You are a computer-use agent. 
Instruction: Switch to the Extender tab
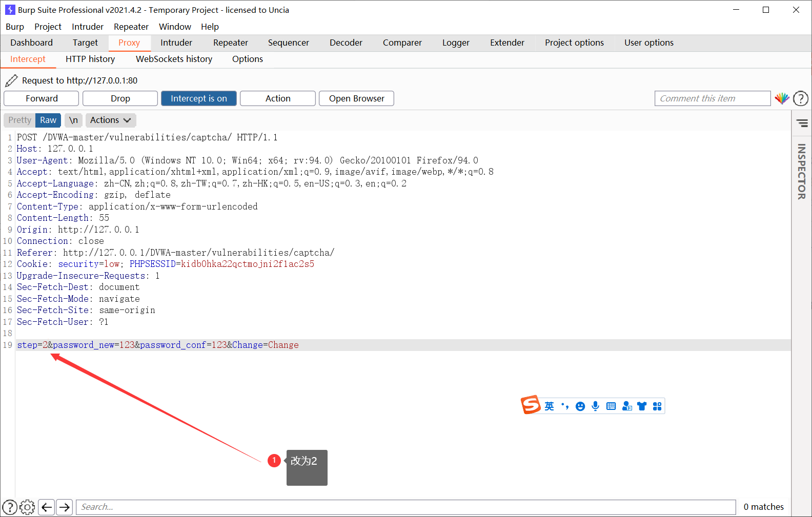pyautogui.click(x=507, y=43)
